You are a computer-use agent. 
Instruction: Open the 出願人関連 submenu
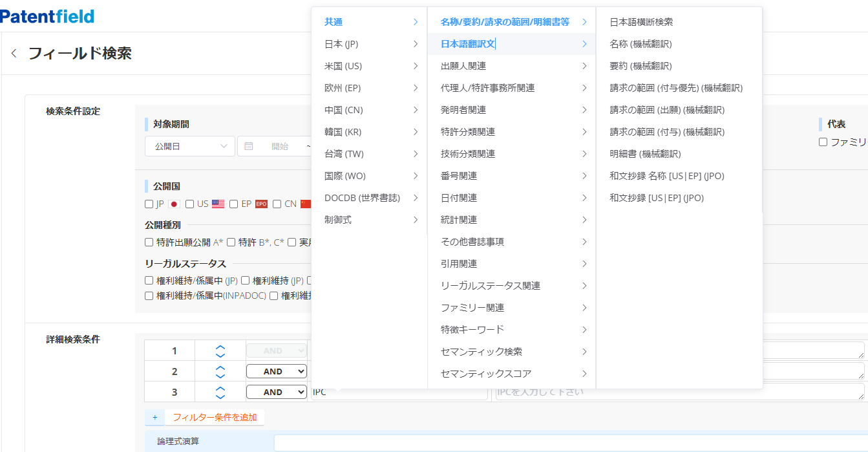coord(463,66)
